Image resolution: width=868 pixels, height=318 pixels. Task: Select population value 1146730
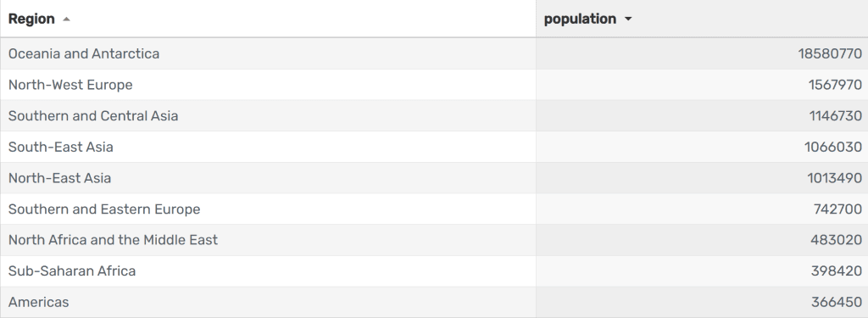click(835, 116)
